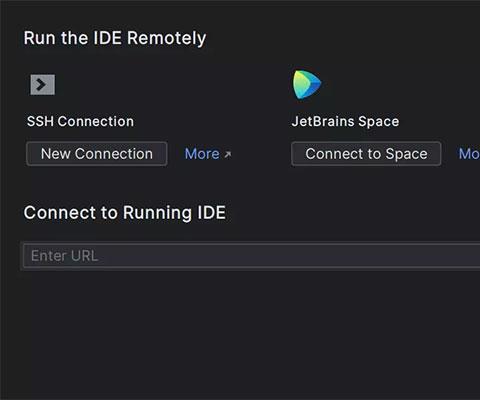
Task: Click the JetBrains Space logo icon
Action: (307, 84)
